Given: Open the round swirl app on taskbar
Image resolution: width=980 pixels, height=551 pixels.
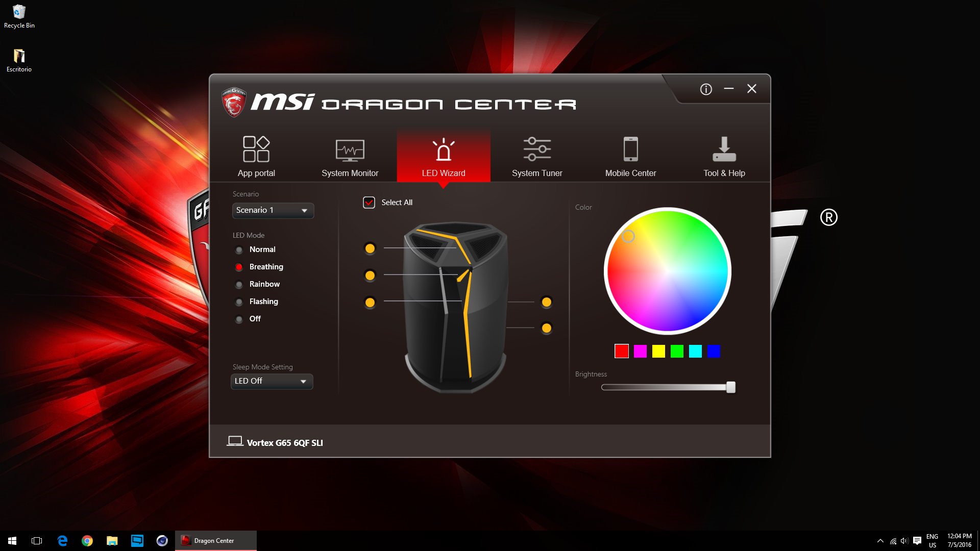Looking at the screenshot, I should pyautogui.click(x=162, y=541).
